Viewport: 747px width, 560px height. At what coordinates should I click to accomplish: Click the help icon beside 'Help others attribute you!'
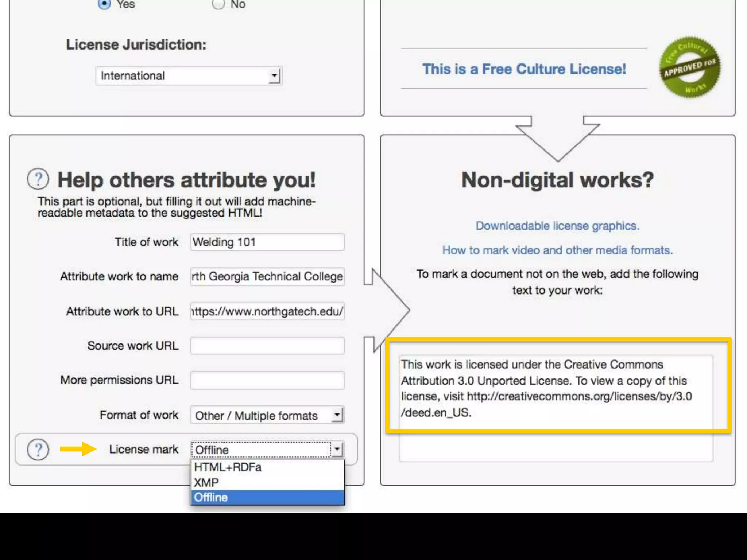(x=38, y=179)
